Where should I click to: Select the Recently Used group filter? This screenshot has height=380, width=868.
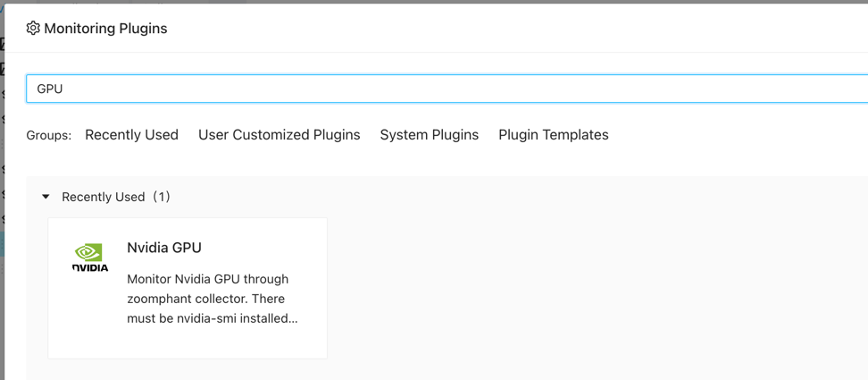(131, 135)
